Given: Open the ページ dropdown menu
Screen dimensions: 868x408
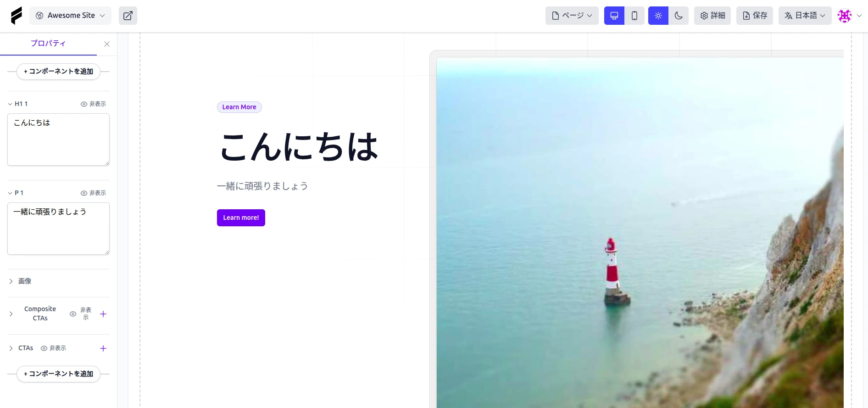Looking at the screenshot, I should [x=572, y=16].
